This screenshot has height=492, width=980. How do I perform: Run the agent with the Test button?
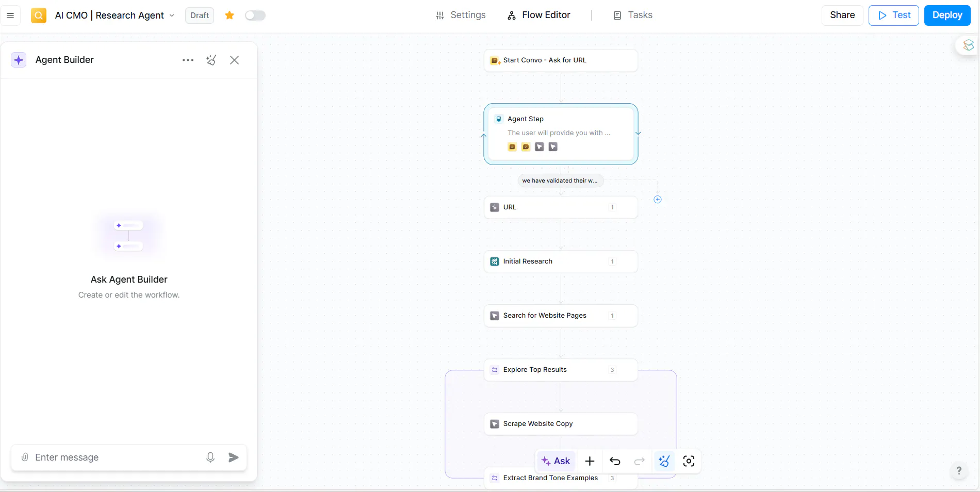[894, 15]
